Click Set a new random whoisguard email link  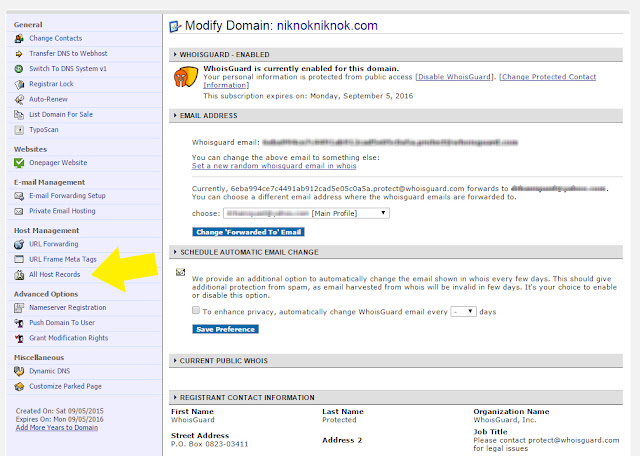point(274,166)
